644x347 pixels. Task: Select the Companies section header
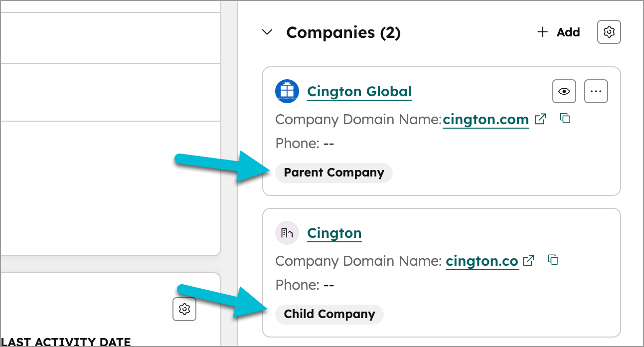[343, 32]
